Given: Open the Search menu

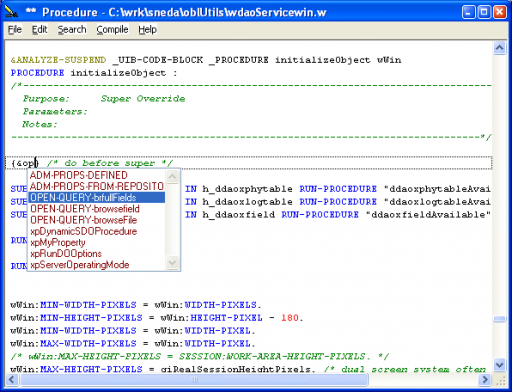Looking at the screenshot, I should pos(72,30).
